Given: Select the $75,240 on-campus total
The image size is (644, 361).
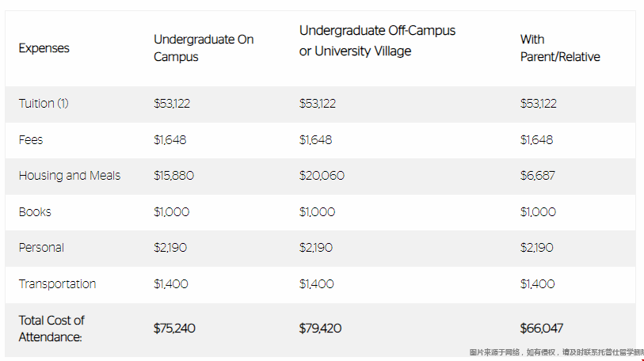Looking at the screenshot, I should pyautogui.click(x=174, y=328).
